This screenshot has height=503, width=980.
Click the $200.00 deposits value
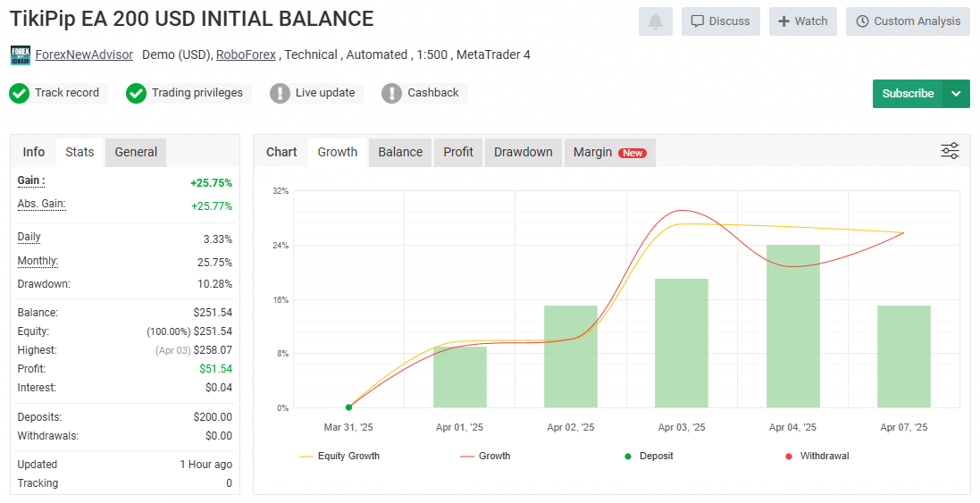point(213,416)
